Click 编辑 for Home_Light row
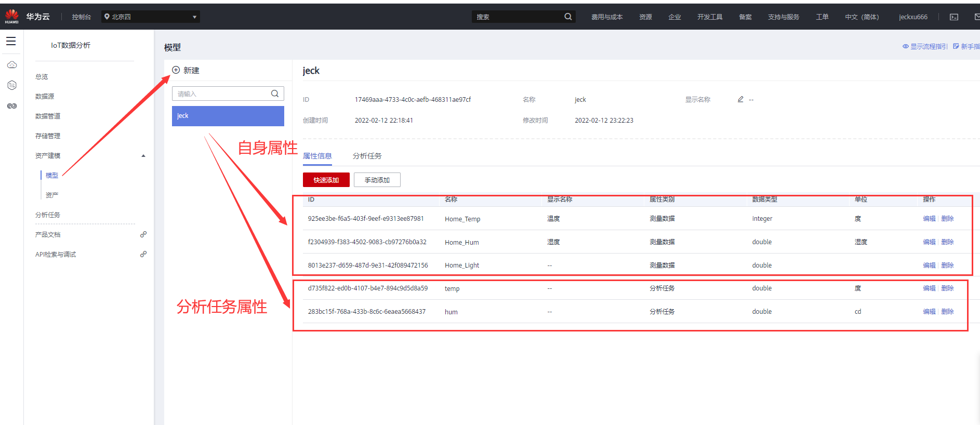This screenshot has height=425, width=980. (929, 265)
